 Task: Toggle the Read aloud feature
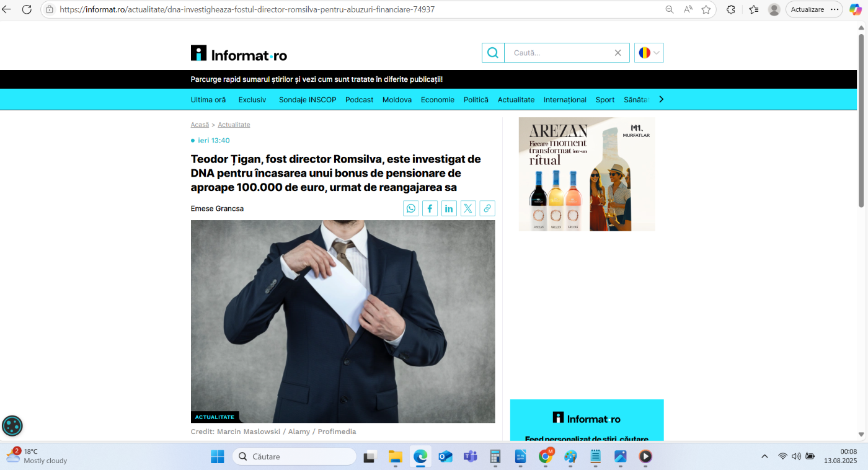click(688, 9)
